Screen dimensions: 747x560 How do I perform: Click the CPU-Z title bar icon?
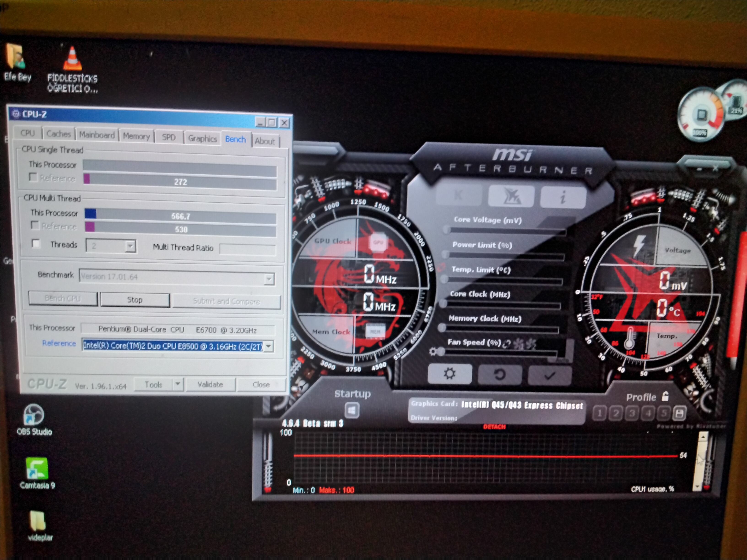click(x=16, y=114)
